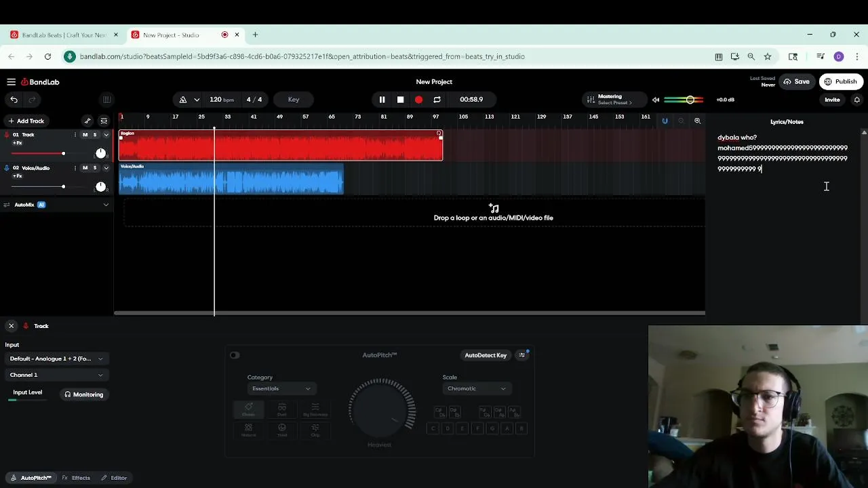
Task: Undo the last action
Action: tap(14, 100)
